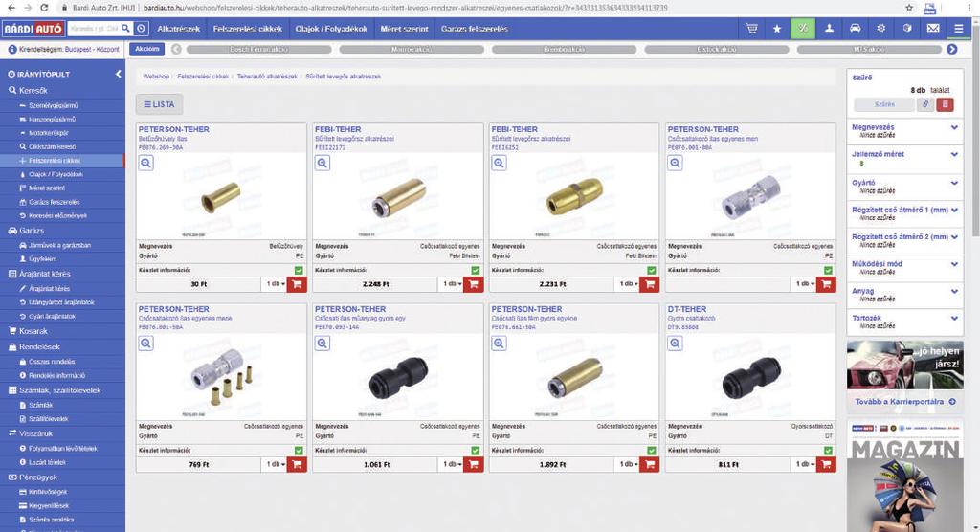
Task: Open the Olajok / Folyadékok menu
Action: (331, 29)
